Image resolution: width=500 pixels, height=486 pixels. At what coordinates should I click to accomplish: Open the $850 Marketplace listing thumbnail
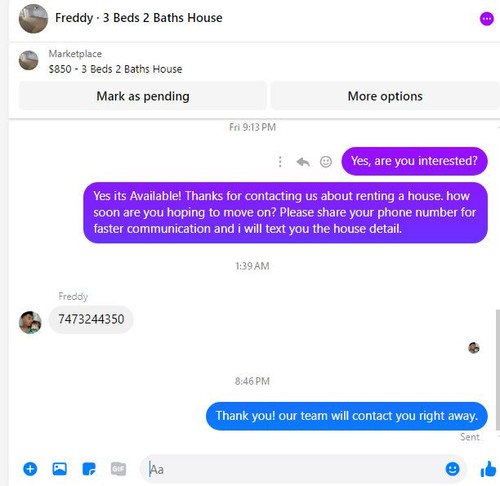pos(29,60)
